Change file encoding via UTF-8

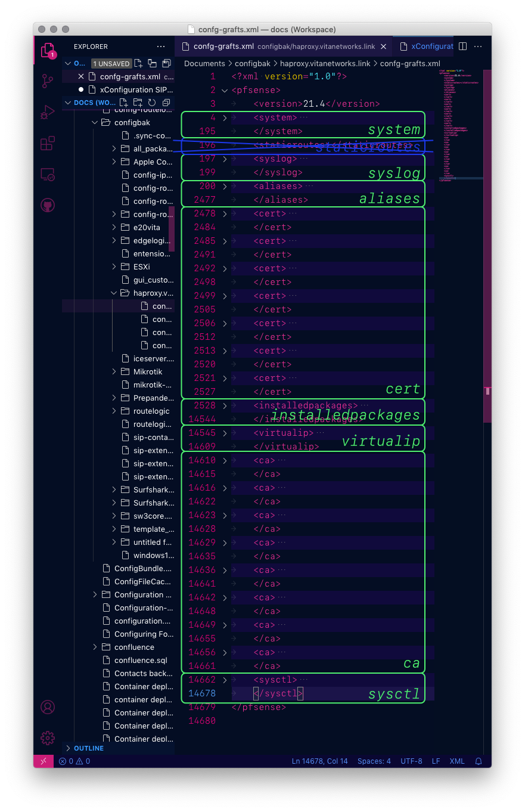tap(411, 761)
